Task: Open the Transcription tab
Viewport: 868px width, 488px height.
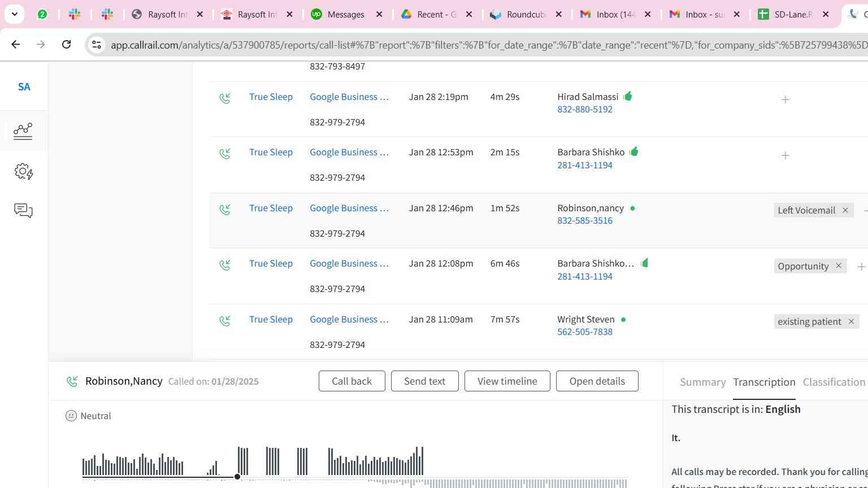Action: (x=764, y=382)
